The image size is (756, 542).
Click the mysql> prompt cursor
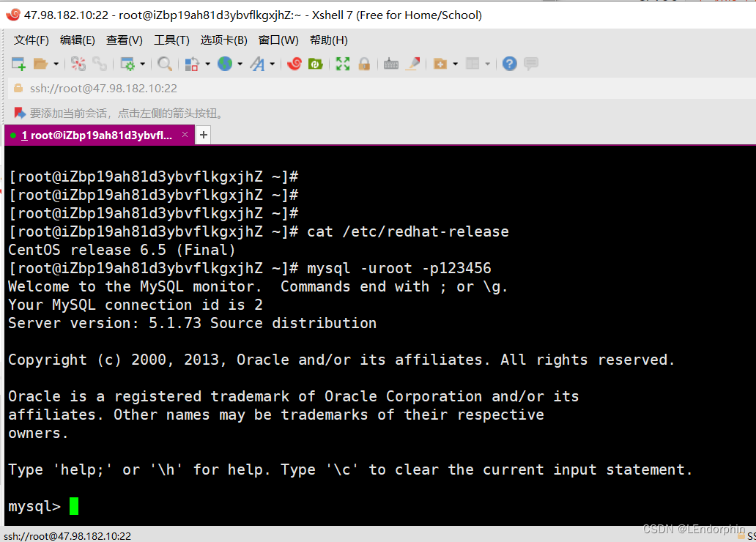tap(74, 506)
